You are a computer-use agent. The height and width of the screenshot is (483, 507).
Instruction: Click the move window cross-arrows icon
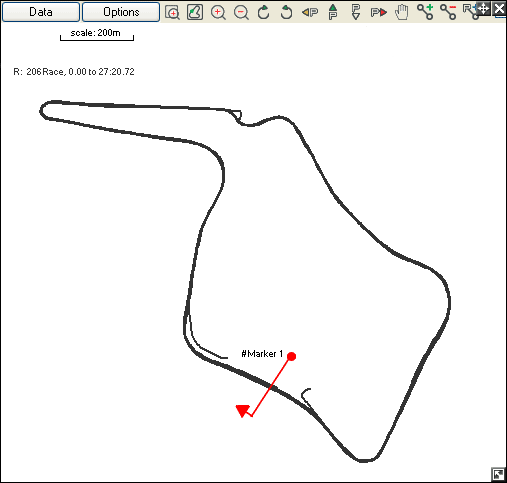pyautogui.click(x=483, y=8)
